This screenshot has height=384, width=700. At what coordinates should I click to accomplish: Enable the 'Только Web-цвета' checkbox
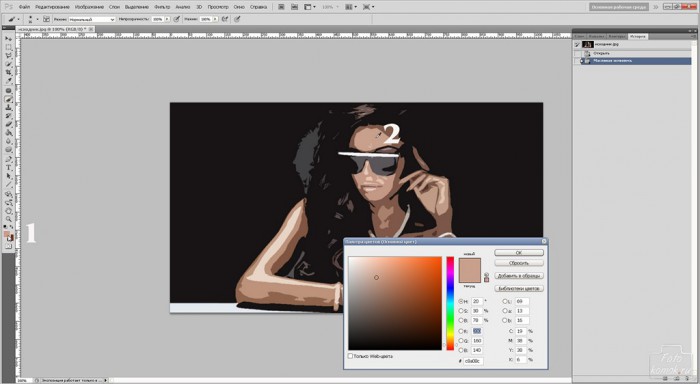click(350, 356)
